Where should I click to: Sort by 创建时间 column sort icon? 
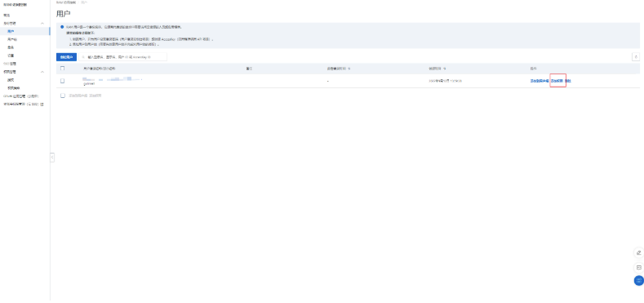[445, 69]
